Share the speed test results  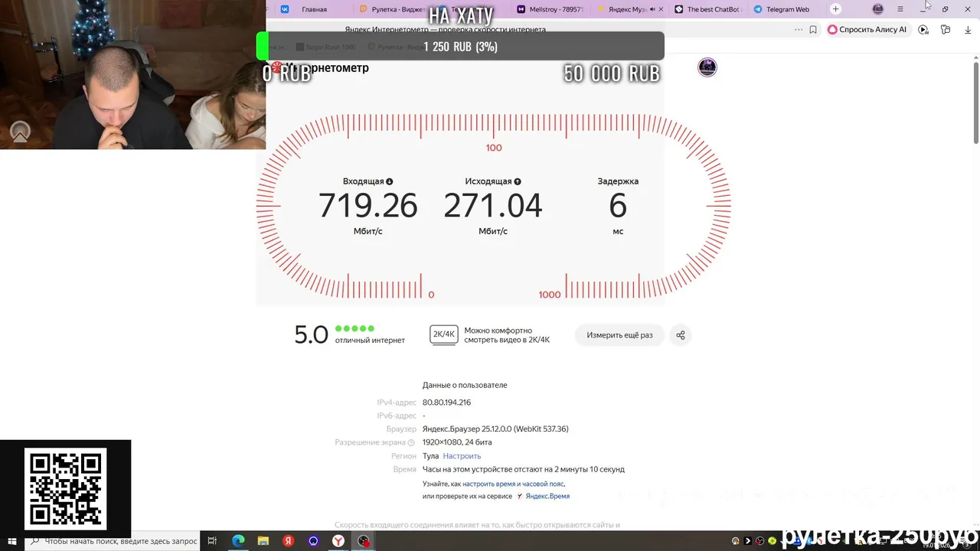coord(680,335)
